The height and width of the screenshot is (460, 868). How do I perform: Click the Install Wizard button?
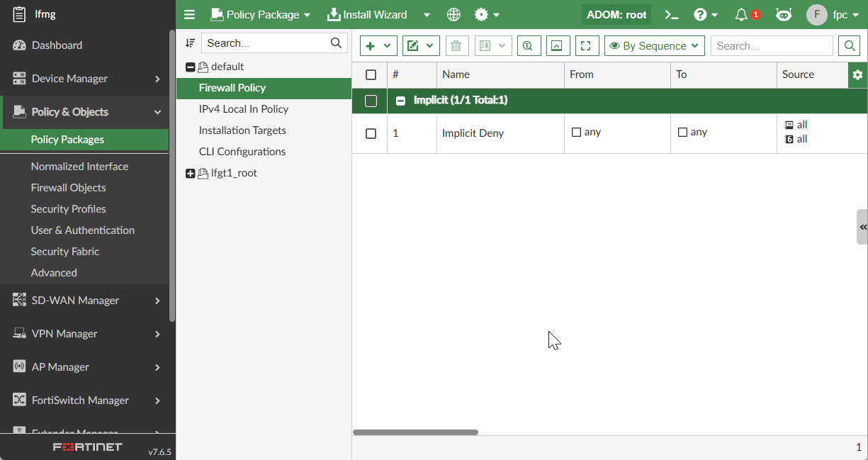point(367,14)
